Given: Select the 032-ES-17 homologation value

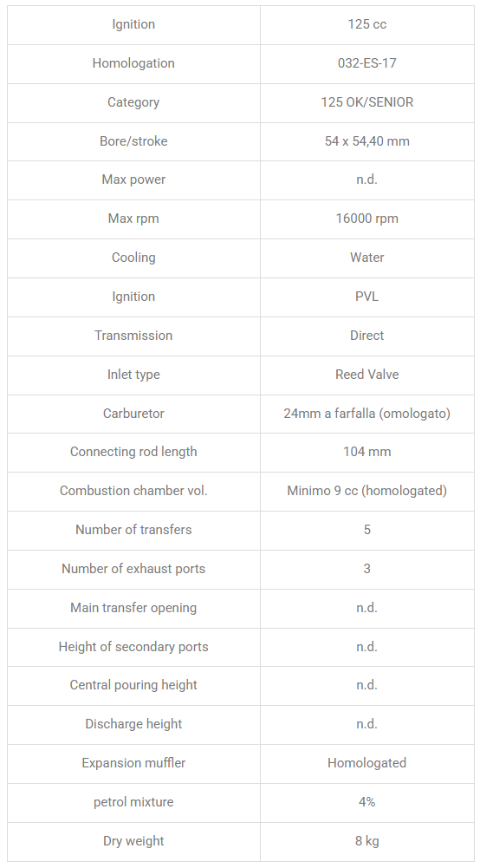Looking at the screenshot, I should pos(367,63).
